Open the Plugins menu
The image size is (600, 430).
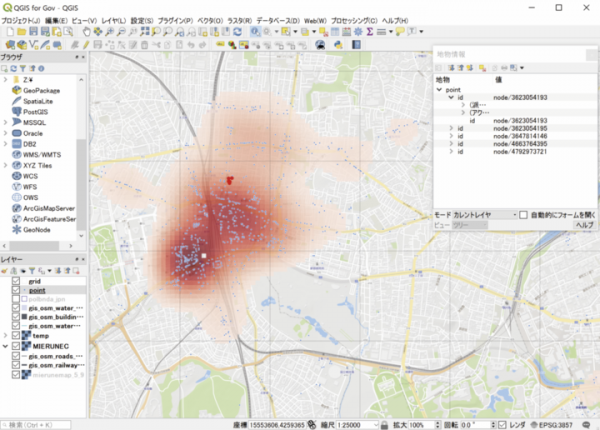[x=175, y=21]
